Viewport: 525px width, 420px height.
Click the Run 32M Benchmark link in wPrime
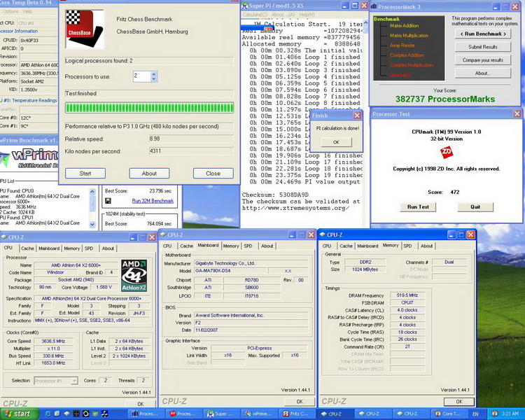[x=153, y=201]
